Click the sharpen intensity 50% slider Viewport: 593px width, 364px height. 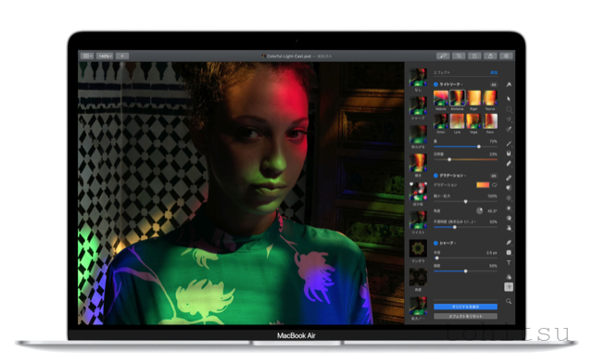tap(465, 271)
